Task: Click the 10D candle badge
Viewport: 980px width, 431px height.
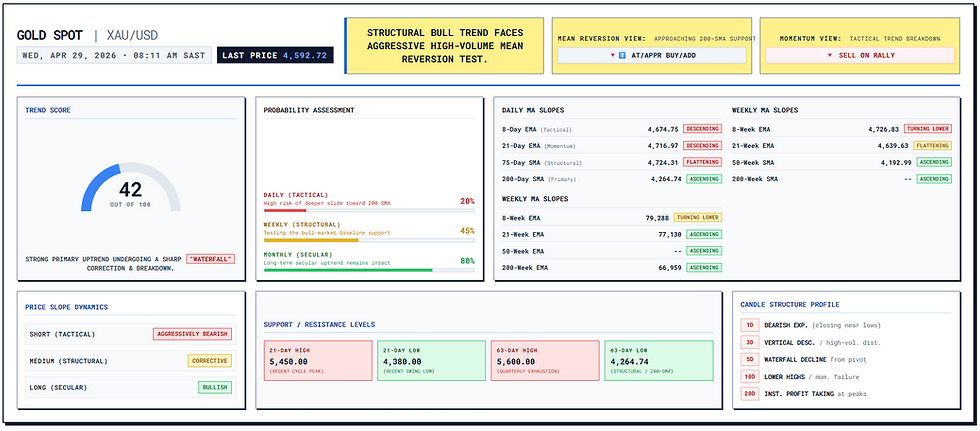Action: coord(749,377)
